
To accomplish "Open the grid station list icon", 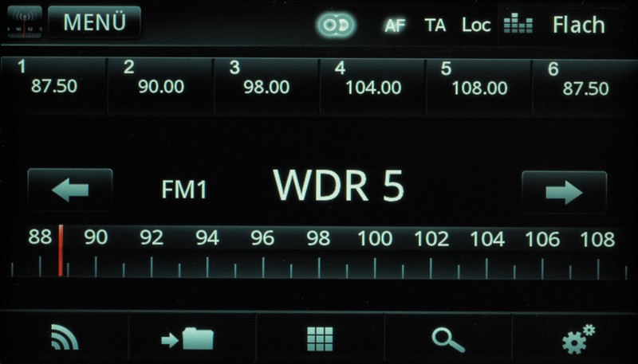I will [320, 339].
